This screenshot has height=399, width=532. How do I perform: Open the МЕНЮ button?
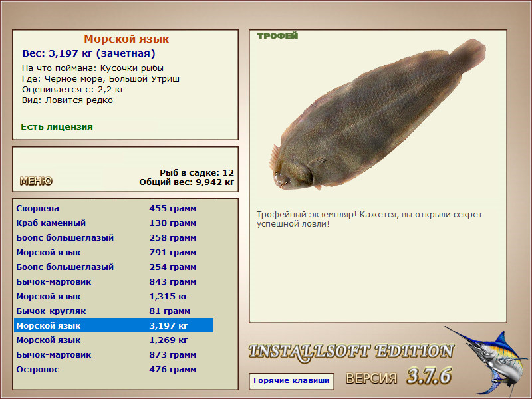(x=36, y=181)
